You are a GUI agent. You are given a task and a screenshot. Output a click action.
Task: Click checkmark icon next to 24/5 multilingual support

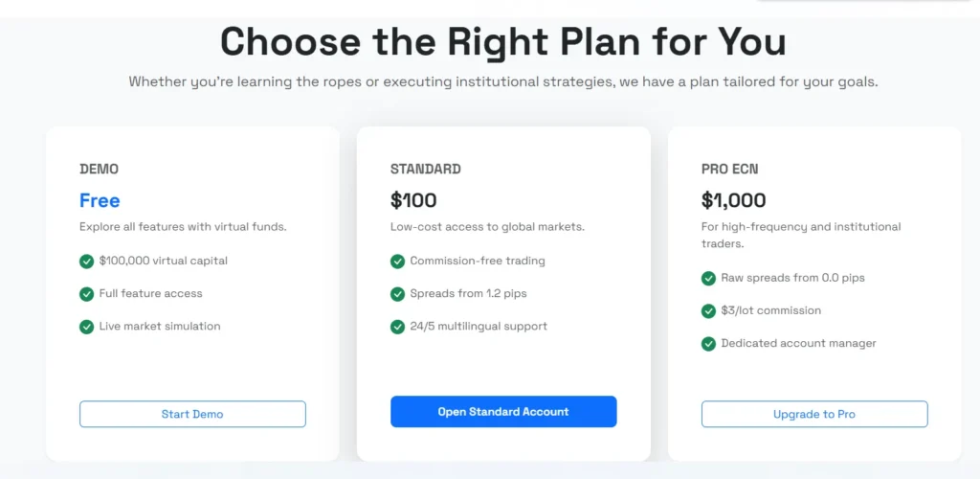click(398, 327)
